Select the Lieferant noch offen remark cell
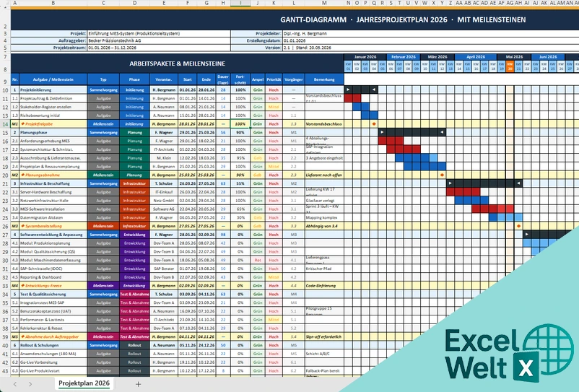 [324, 175]
